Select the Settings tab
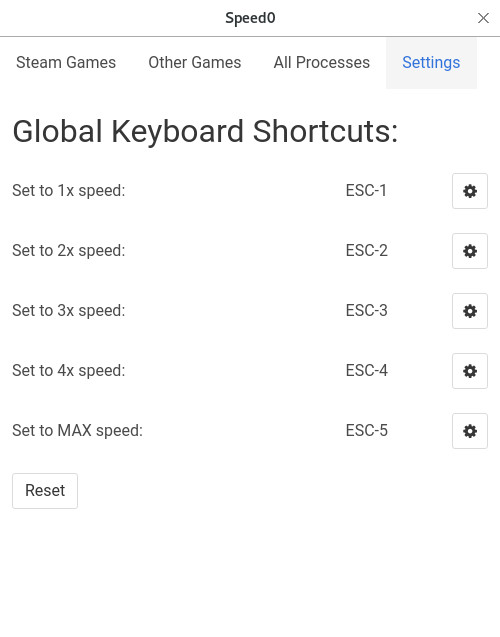 point(431,63)
